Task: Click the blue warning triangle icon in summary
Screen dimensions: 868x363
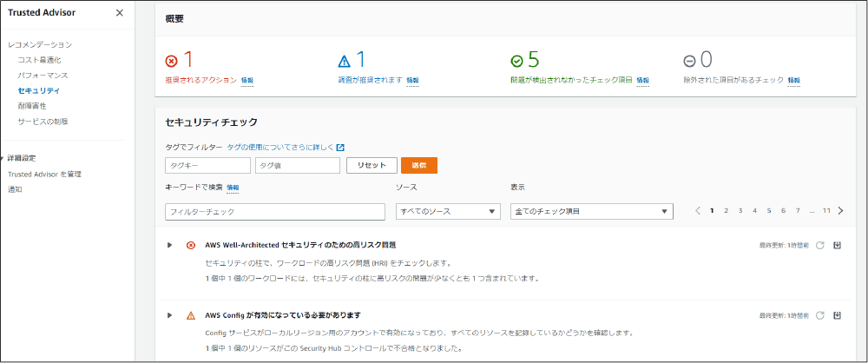Action: (x=345, y=61)
